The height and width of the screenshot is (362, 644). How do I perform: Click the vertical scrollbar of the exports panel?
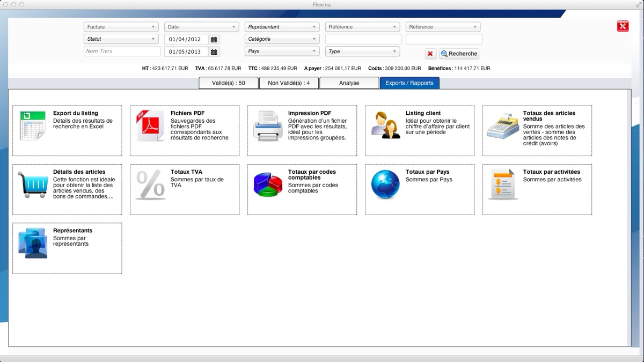click(629, 218)
